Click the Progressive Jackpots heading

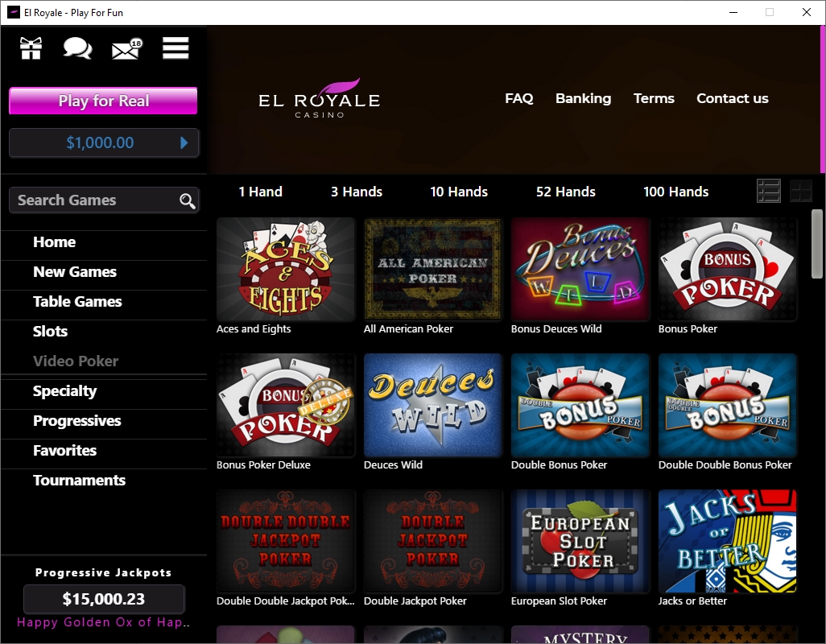pyautogui.click(x=103, y=573)
